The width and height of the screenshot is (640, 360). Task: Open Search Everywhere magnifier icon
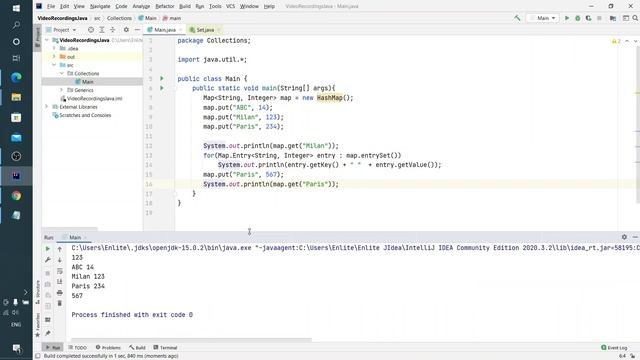[635, 18]
